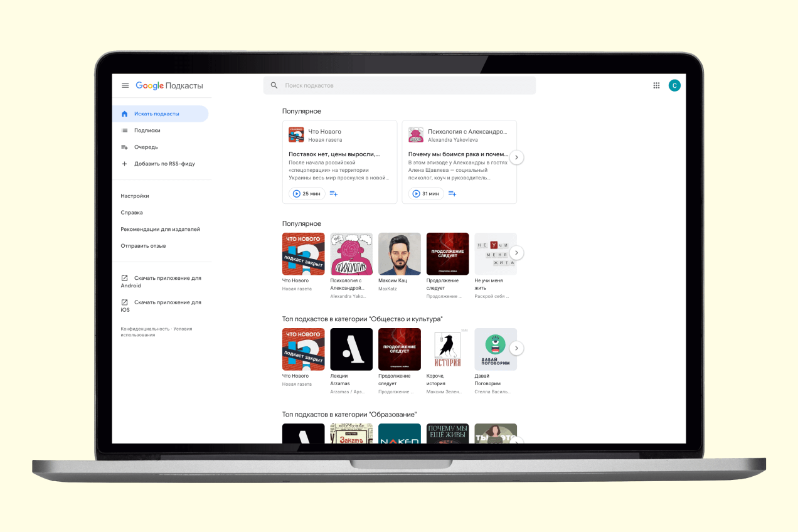Open the Google apps grid

[x=656, y=85]
